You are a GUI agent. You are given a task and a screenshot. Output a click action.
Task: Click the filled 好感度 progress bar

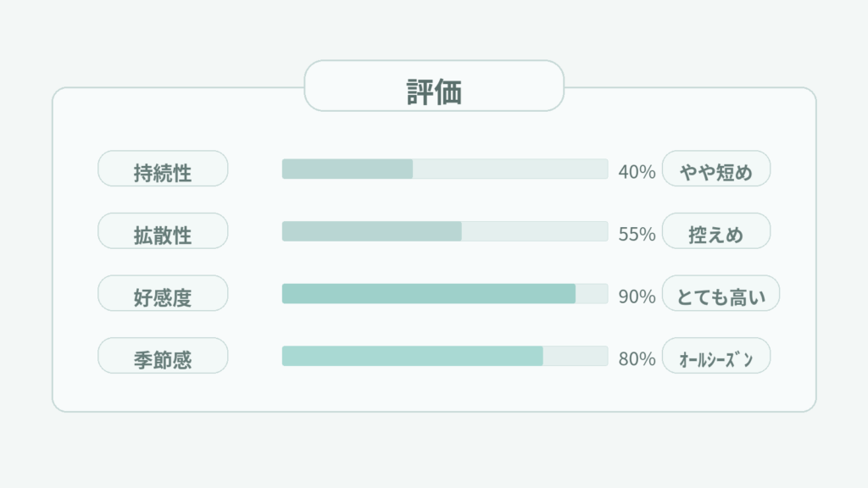pyautogui.click(x=429, y=293)
